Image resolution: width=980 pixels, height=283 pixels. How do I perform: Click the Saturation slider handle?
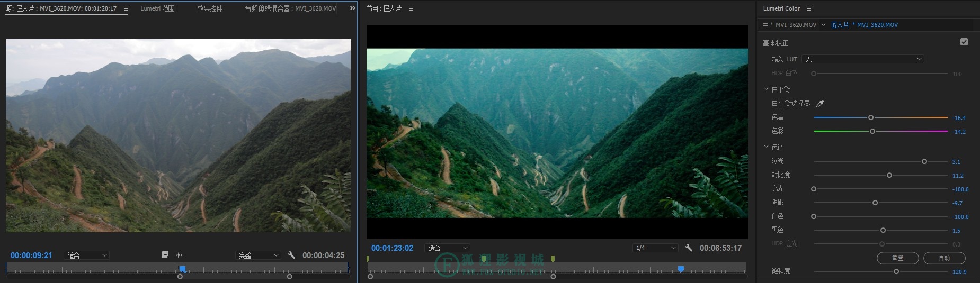tap(896, 271)
